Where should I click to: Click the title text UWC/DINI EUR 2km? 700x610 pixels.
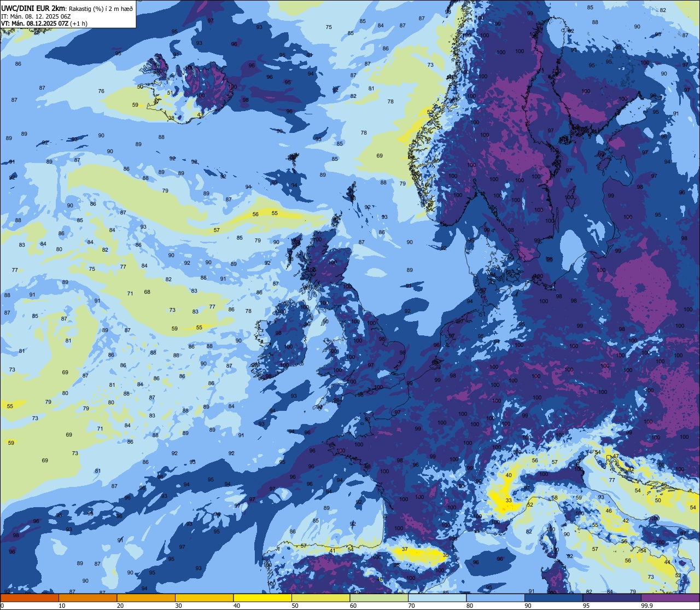(33, 8)
